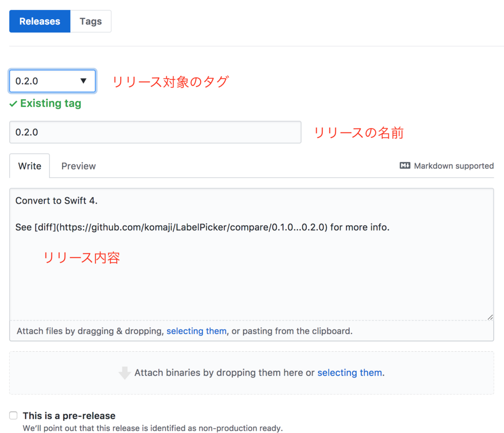Click the down-arrow icon beside 'Attach binaries'
Viewport: 504px width, 433px height.
point(125,373)
